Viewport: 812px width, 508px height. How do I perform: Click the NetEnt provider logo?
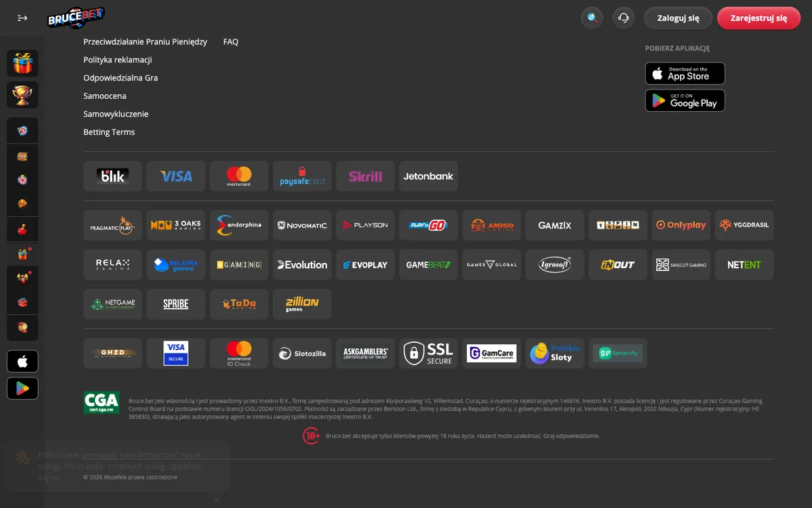744,265
